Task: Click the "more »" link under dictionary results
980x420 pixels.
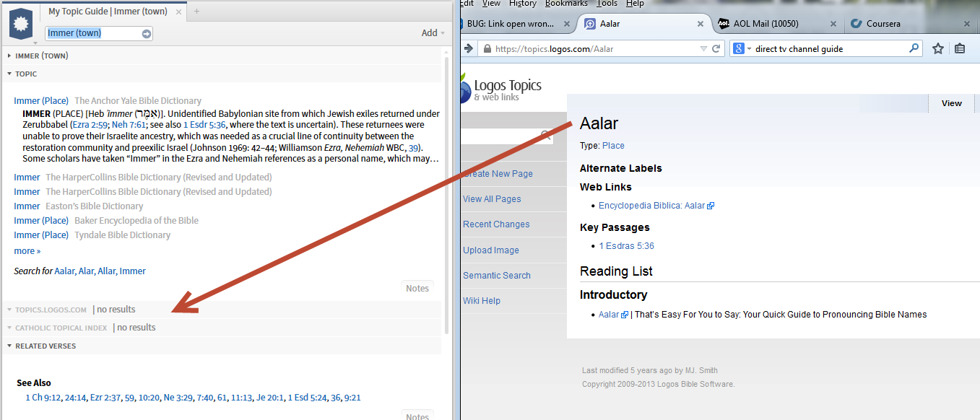Action: [27, 250]
